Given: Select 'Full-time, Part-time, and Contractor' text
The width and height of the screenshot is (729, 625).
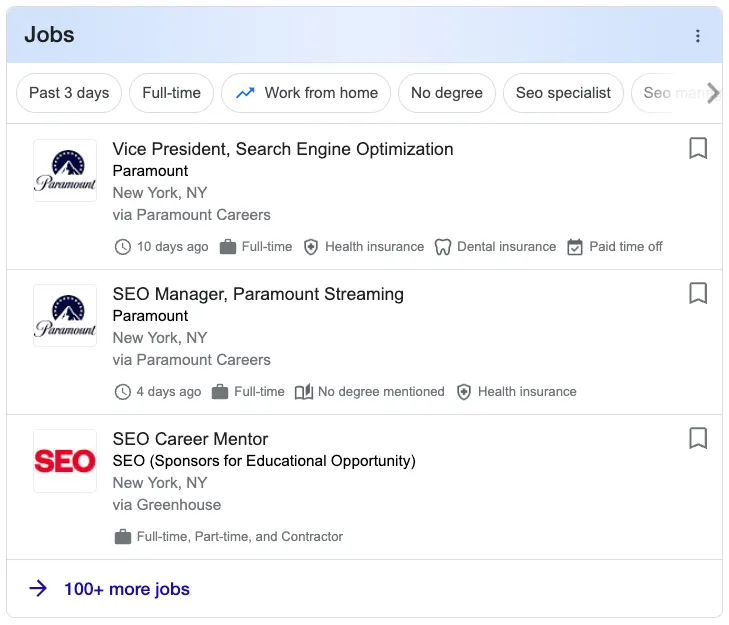Looking at the screenshot, I should coord(240,537).
